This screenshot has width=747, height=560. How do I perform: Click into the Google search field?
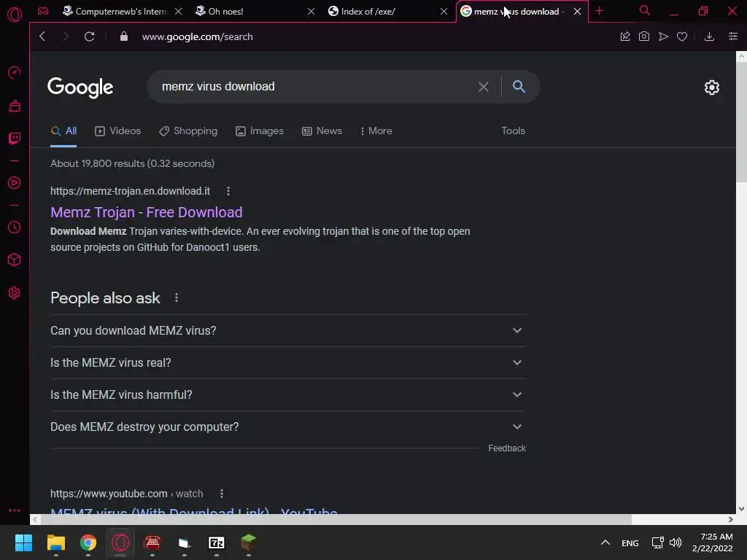click(x=314, y=87)
